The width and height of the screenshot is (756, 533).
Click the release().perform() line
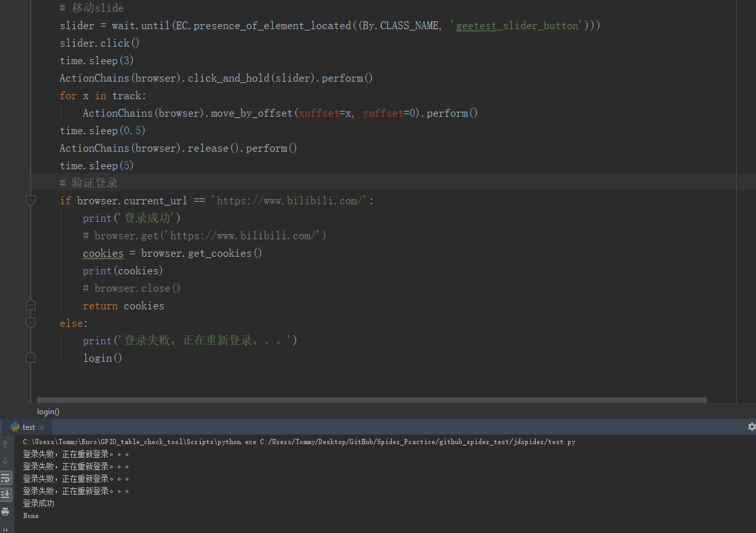[178, 148]
